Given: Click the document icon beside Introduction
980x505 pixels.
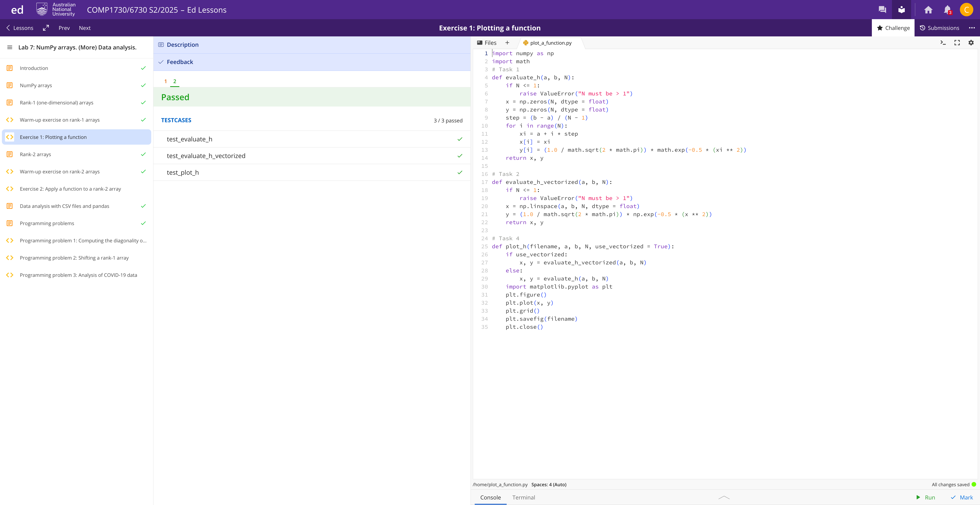Looking at the screenshot, I should pos(10,68).
